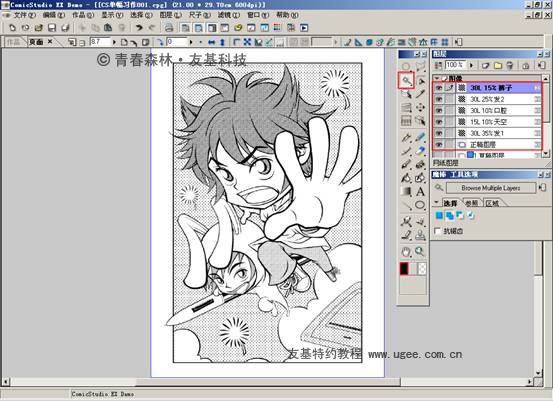Toggle visibility of 15L 10% layer
This screenshot has width=553, height=401.
point(438,122)
